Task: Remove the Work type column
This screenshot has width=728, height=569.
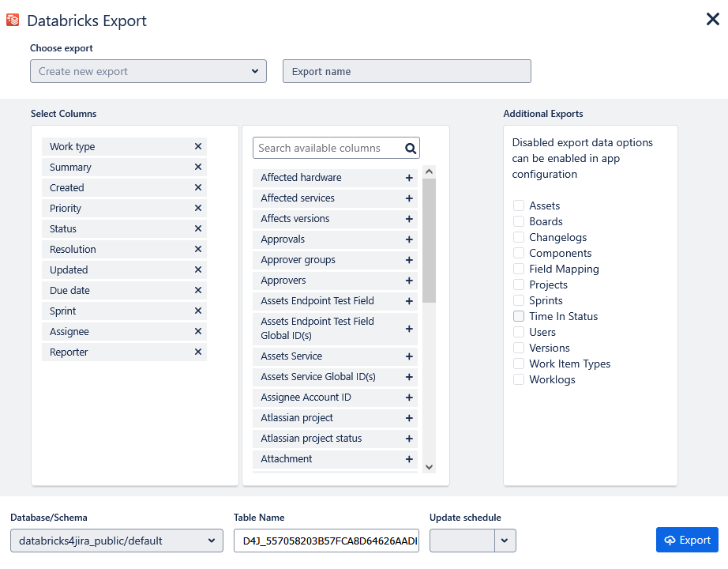Action: pyautogui.click(x=197, y=146)
